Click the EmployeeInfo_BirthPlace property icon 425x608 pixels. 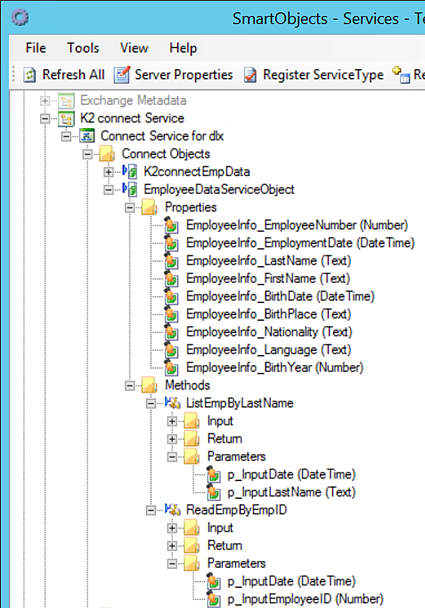click(x=171, y=314)
